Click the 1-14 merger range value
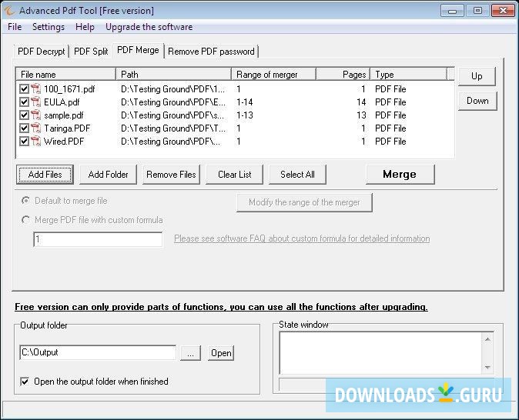This screenshot has height=420, width=519. [x=245, y=102]
